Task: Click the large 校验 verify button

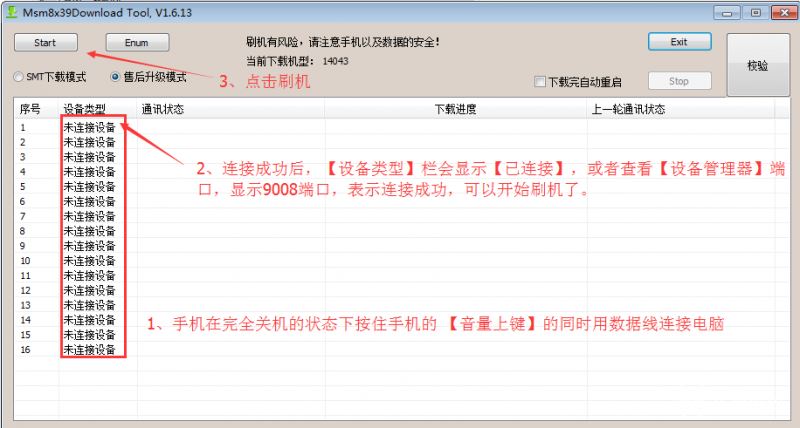Action: [x=758, y=65]
